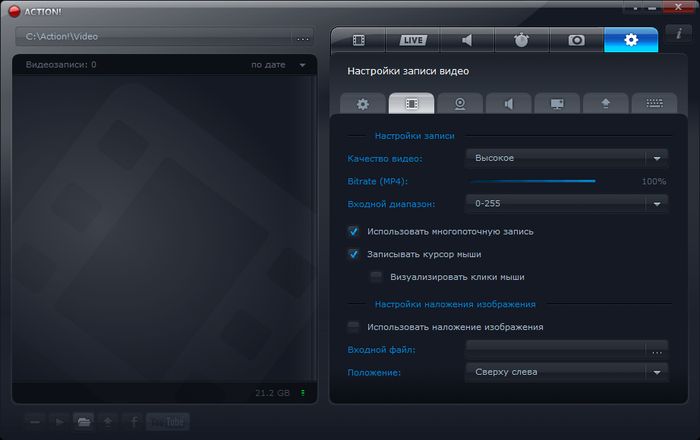
Task: Click the browse button for 'Входной файл'
Action: coord(656,350)
